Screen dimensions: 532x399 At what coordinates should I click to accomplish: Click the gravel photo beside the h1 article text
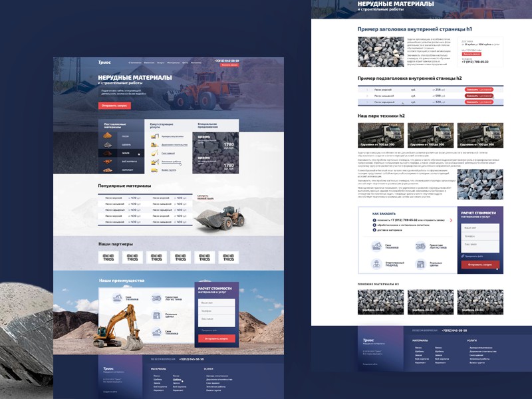point(380,52)
